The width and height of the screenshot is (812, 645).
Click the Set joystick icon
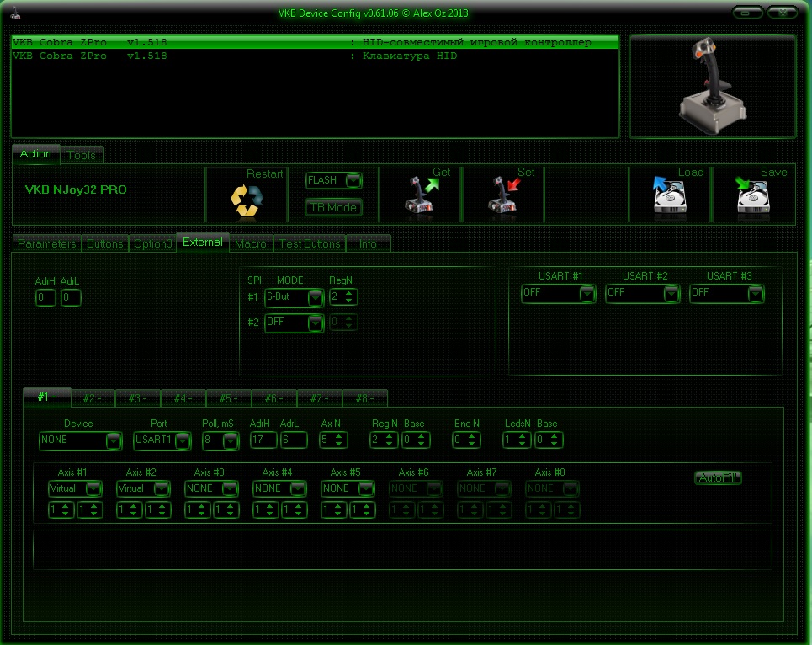click(x=504, y=196)
